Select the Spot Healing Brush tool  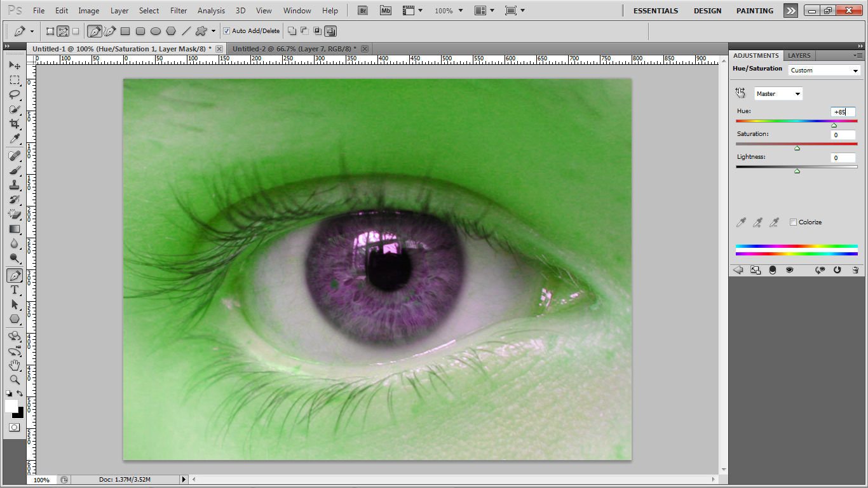click(15, 156)
